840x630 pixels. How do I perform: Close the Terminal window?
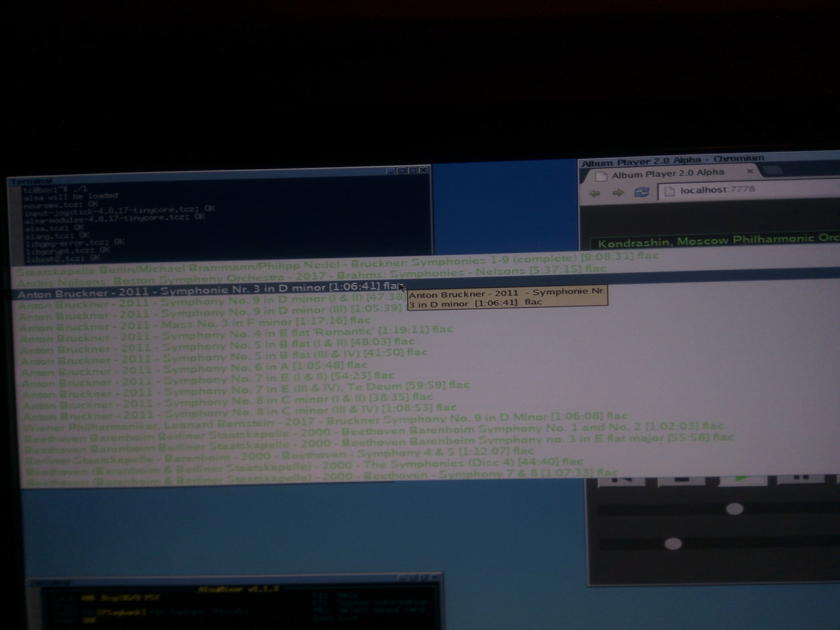click(x=423, y=171)
